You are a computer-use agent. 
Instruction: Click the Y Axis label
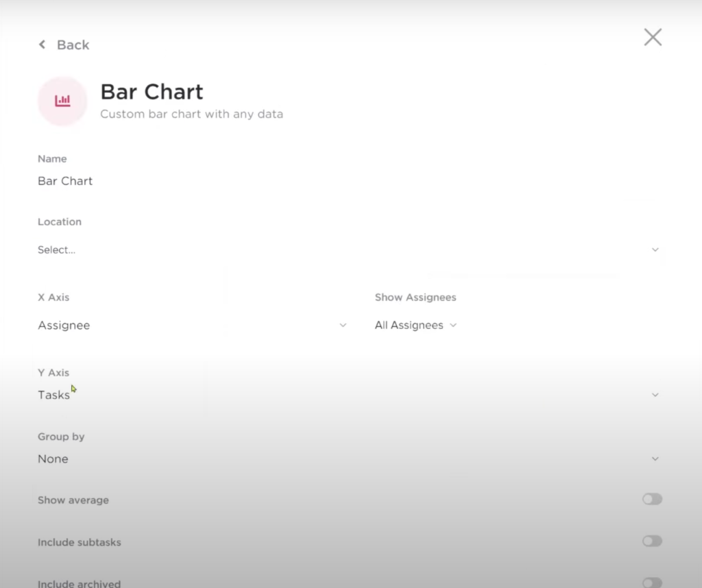click(53, 373)
